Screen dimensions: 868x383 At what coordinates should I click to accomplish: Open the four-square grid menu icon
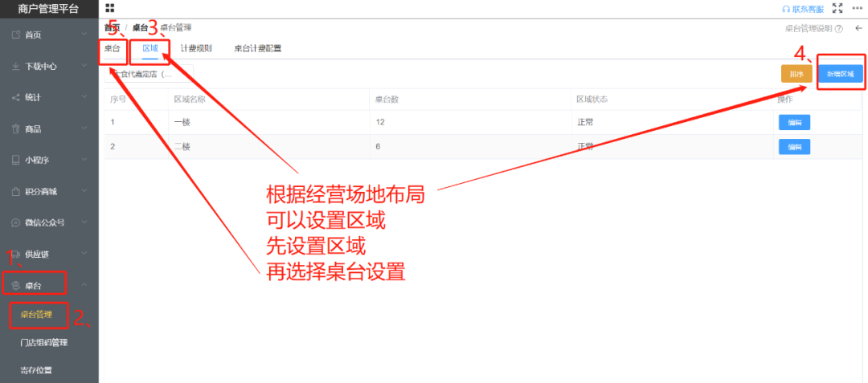pyautogui.click(x=109, y=8)
